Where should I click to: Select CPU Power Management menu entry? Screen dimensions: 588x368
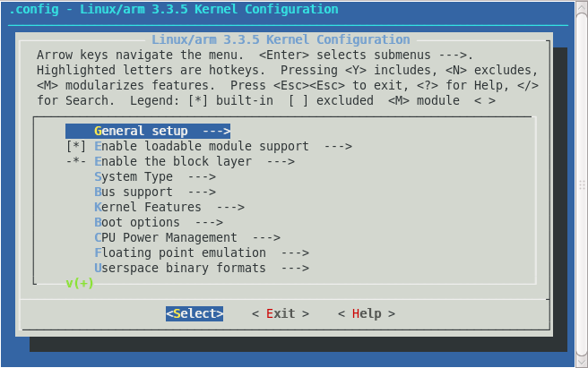point(187,237)
